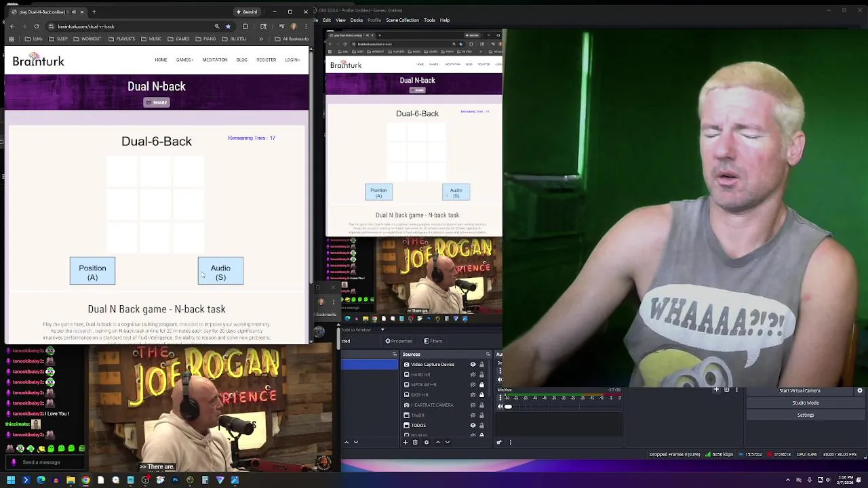Move selected source down in OBS

pyautogui.click(x=448, y=442)
